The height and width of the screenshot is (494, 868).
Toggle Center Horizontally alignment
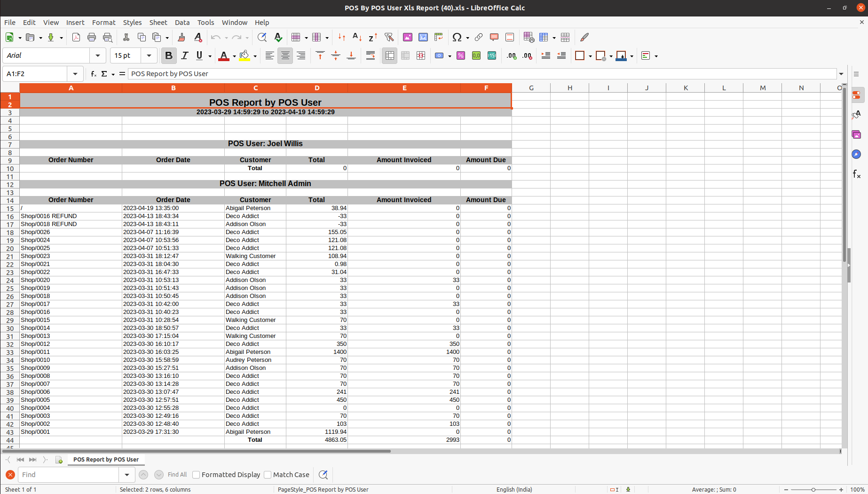pos(285,55)
